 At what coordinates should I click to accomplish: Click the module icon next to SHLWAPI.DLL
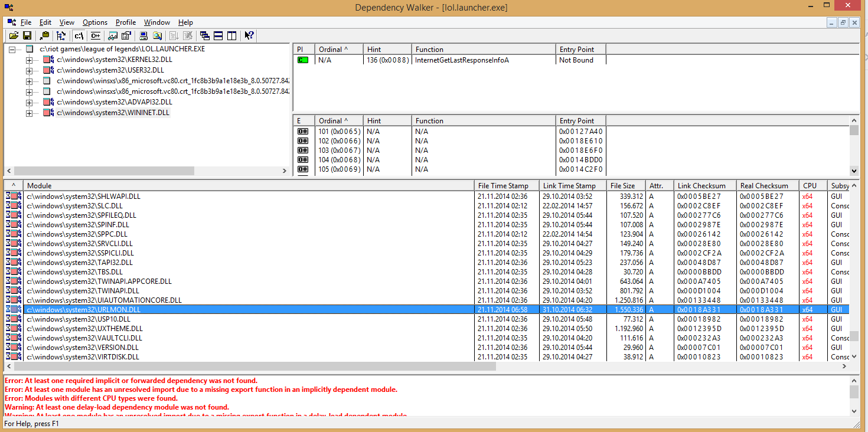coord(14,197)
